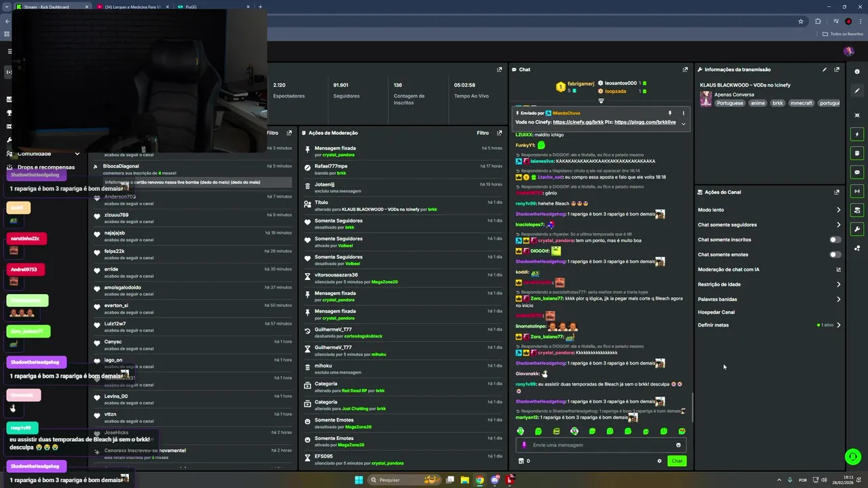Open info icon in right sidebar

[x=857, y=72]
